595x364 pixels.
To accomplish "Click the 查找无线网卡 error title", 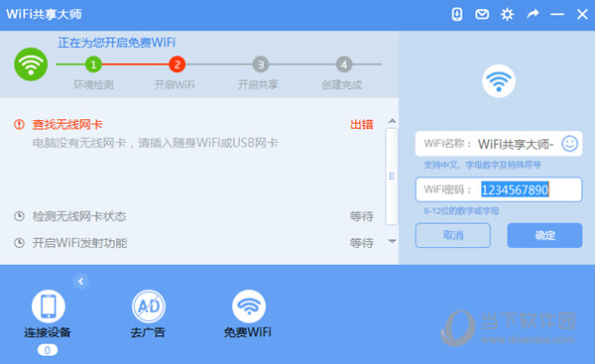I will (x=67, y=125).
